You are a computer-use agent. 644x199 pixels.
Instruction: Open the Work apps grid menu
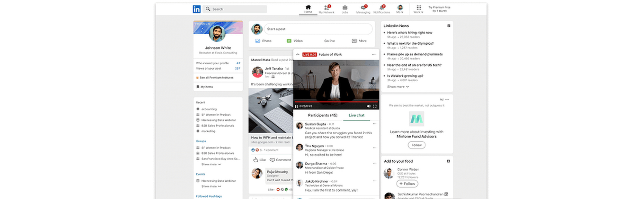pyautogui.click(x=419, y=9)
